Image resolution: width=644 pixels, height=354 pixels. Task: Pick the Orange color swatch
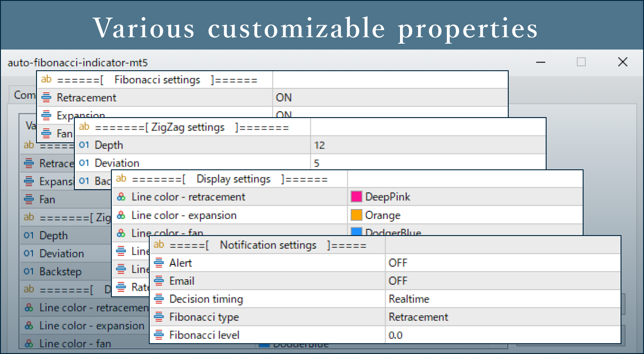click(356, 215)
